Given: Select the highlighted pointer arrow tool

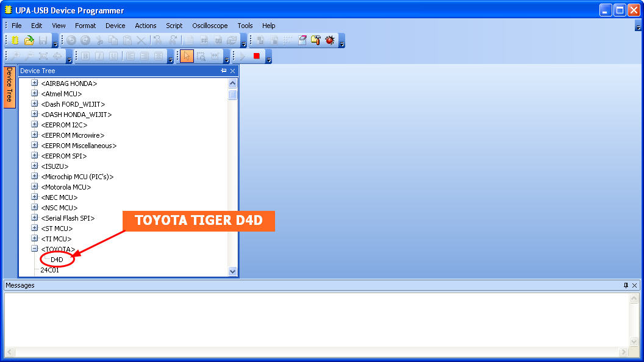Looking at the screenshot, I should [x=187, y=56].
